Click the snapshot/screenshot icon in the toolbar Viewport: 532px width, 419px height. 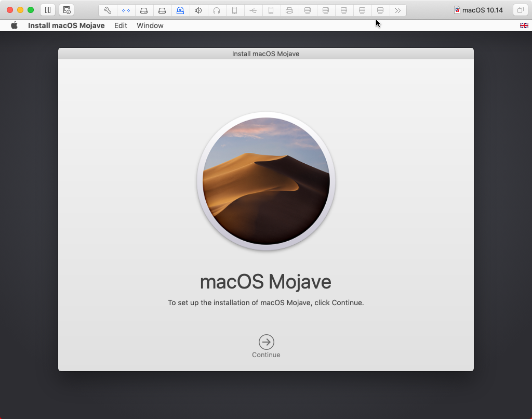pos(66,9)
